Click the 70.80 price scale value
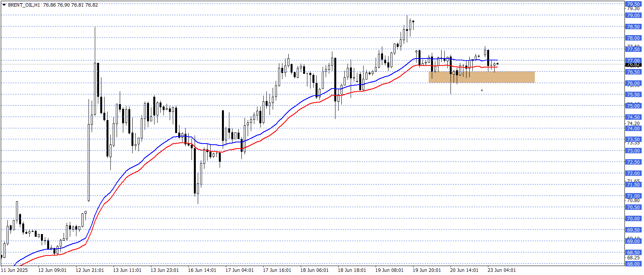Image resolution: width=644 pixels, height=275 pixels. (633, 200)
